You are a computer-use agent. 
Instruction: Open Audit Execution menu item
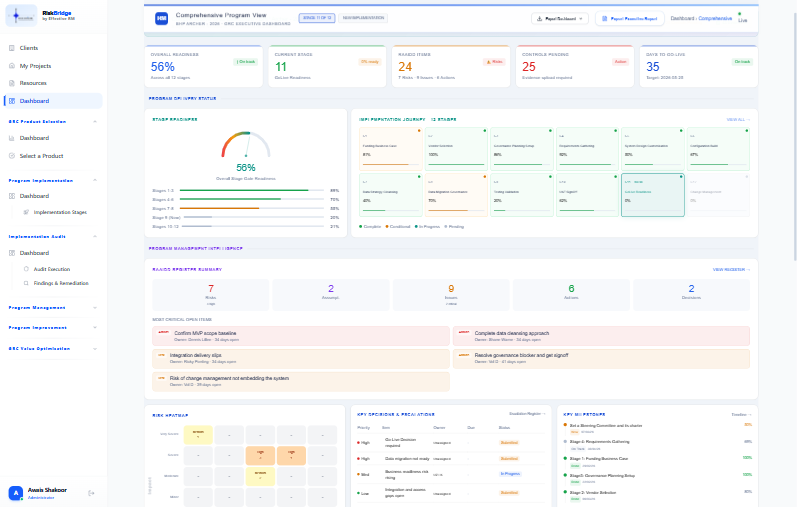coord(52,269)
